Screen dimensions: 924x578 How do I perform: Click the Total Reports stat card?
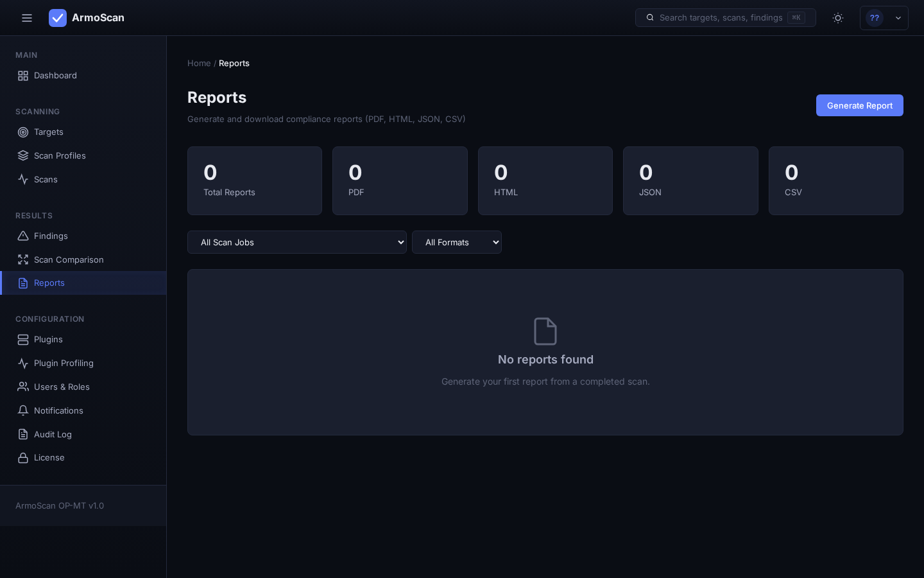click(x=255, y=180)
